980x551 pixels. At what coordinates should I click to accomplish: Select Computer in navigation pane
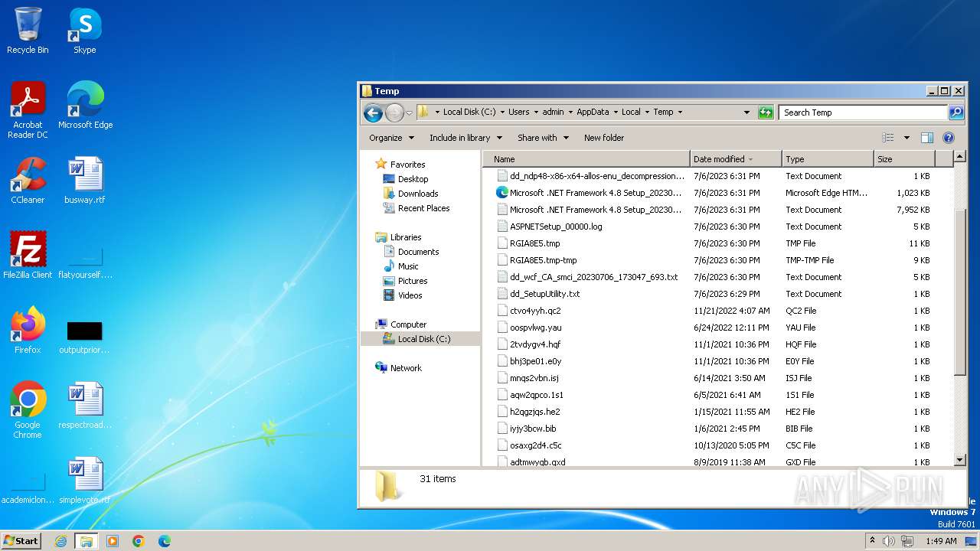(408, 324)
